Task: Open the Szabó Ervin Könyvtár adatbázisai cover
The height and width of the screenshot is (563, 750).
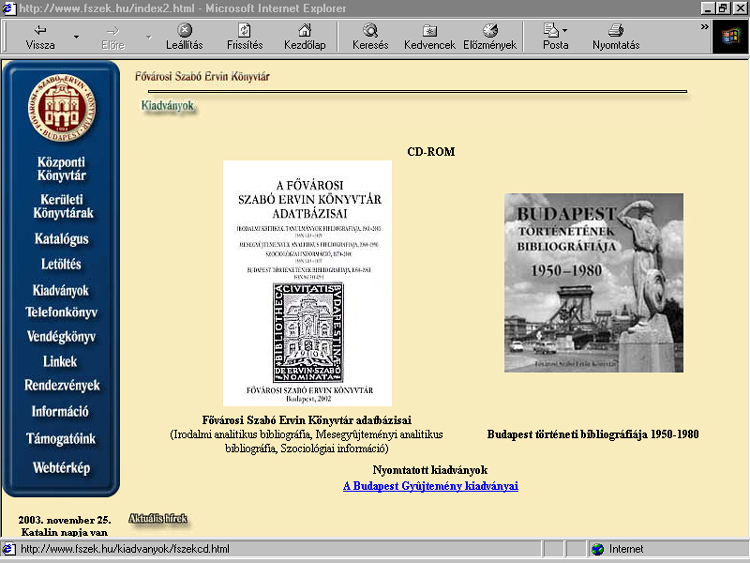Action: (x=307, y=283)
